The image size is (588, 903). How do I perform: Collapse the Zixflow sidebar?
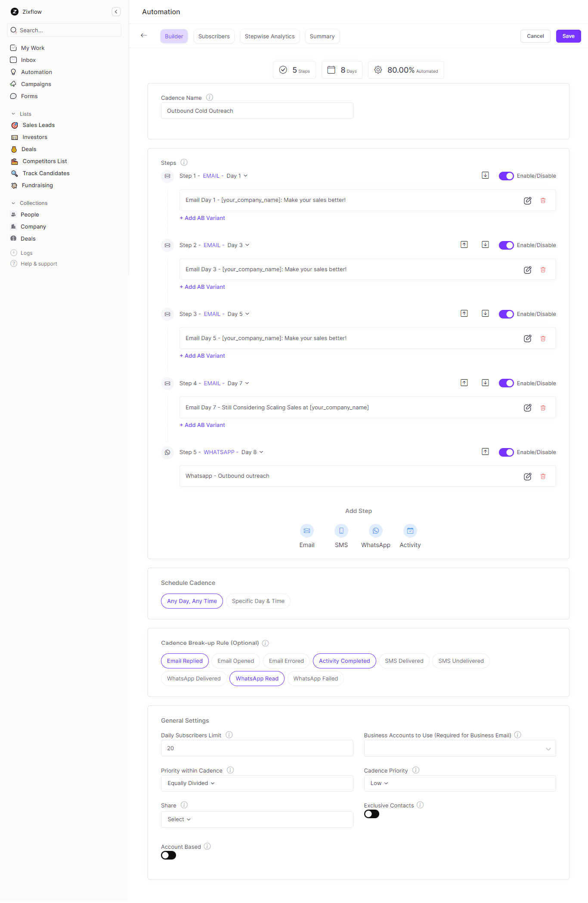[x=116, y=12]
